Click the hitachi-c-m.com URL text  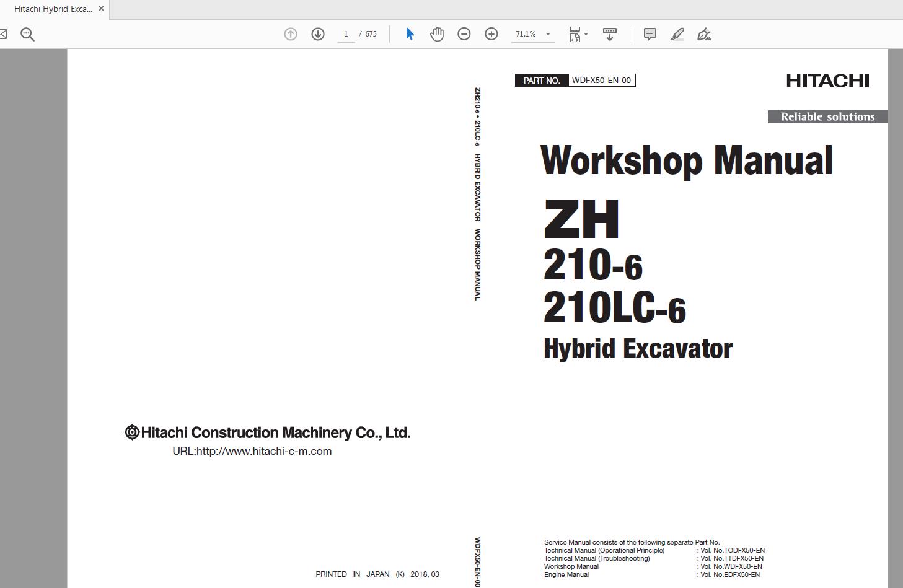click(252, 451)
